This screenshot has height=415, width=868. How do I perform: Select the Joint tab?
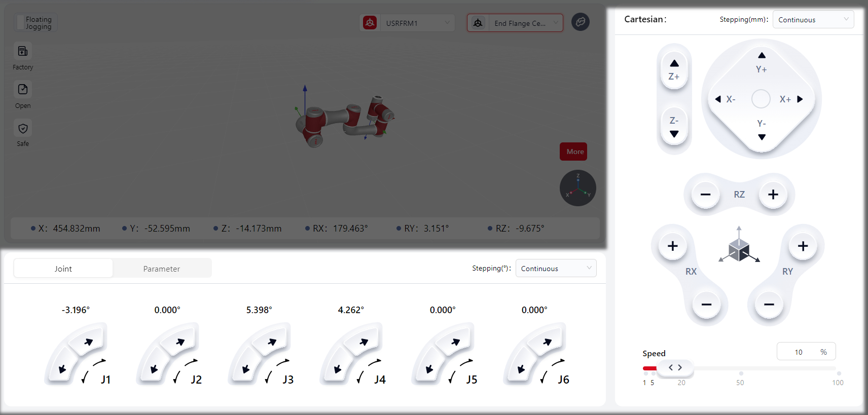(x=63, y=269)
